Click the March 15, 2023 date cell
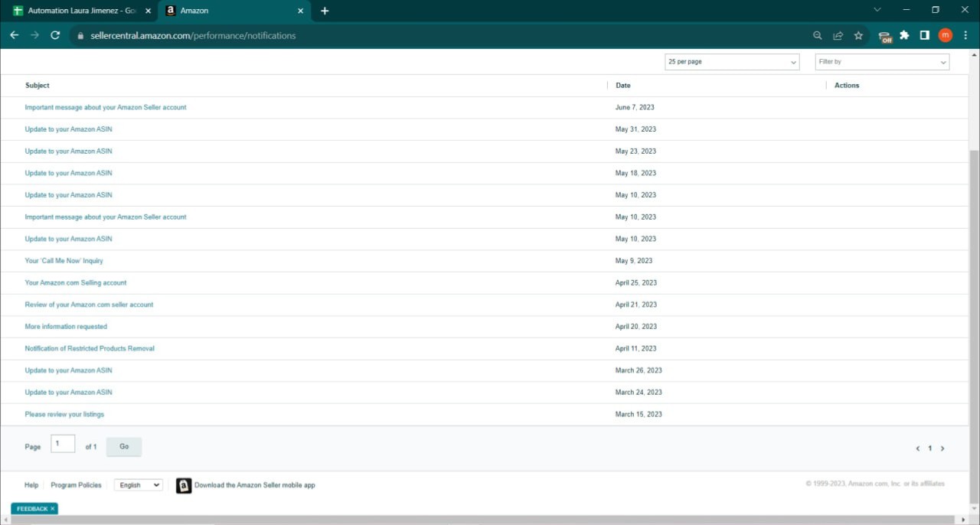 click(x=639, y=415)
